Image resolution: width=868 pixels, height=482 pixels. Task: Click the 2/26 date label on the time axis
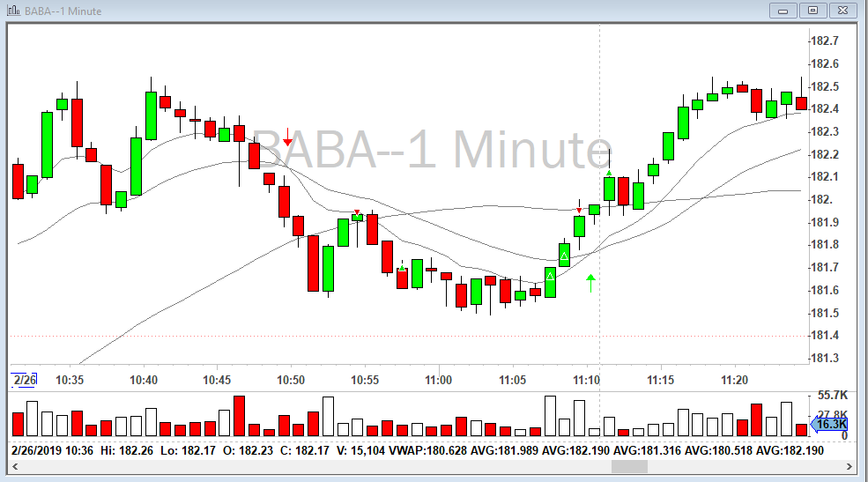25,380
